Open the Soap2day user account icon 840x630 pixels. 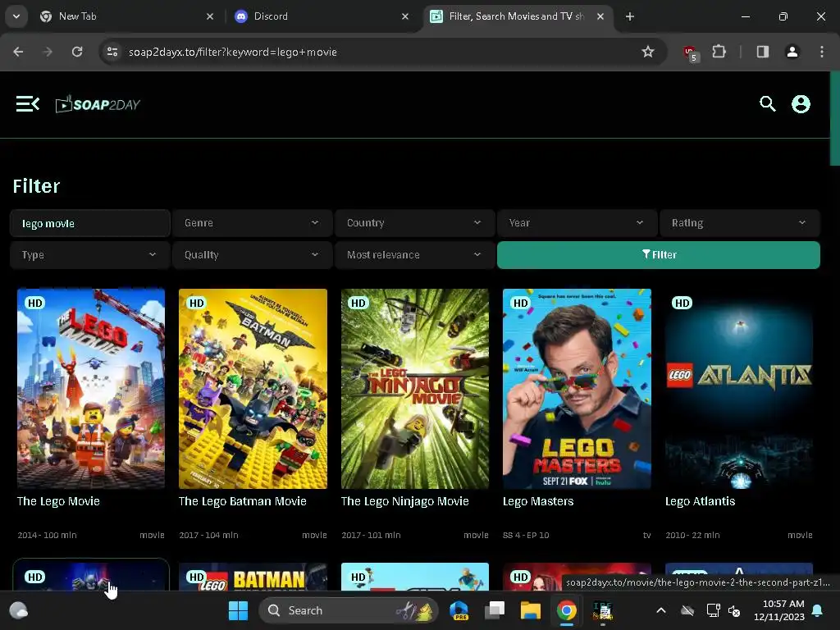tap(801, 104)
